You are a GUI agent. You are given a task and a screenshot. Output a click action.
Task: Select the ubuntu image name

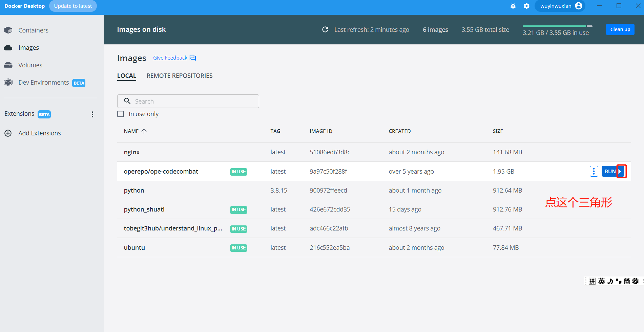(x=134, y=247)
